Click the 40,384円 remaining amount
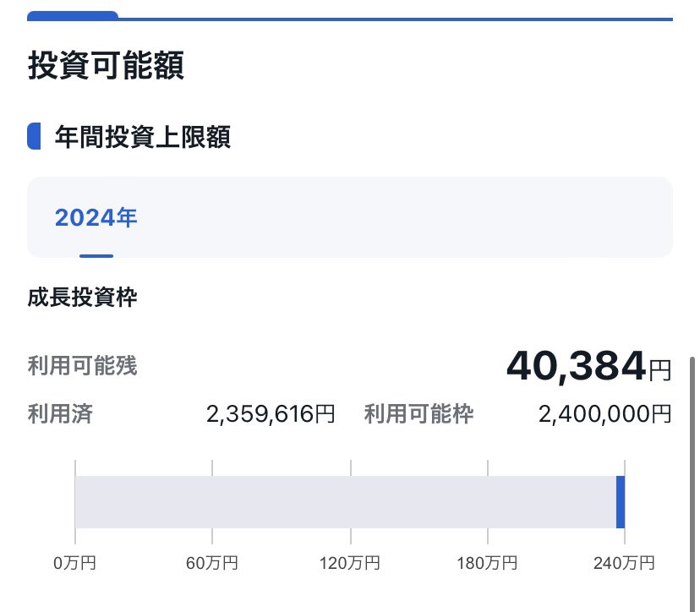The image size is (700, 612). tap(589, 367)
